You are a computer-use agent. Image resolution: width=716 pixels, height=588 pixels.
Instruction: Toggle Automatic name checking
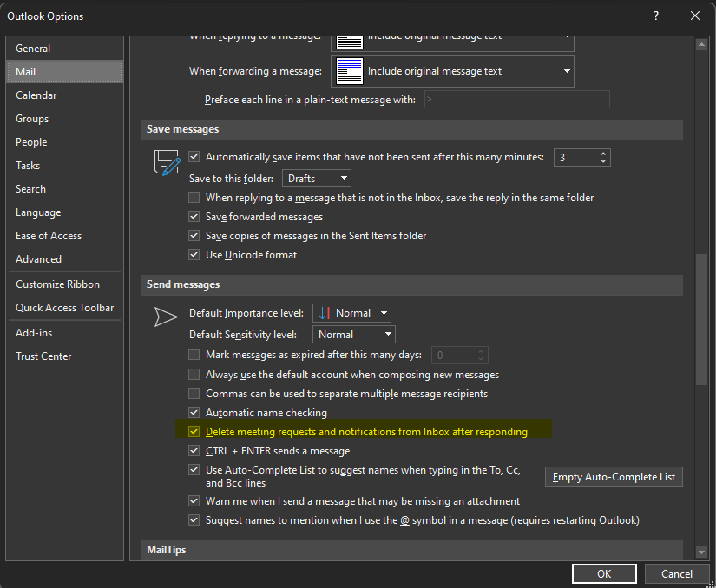coord(194,413)
